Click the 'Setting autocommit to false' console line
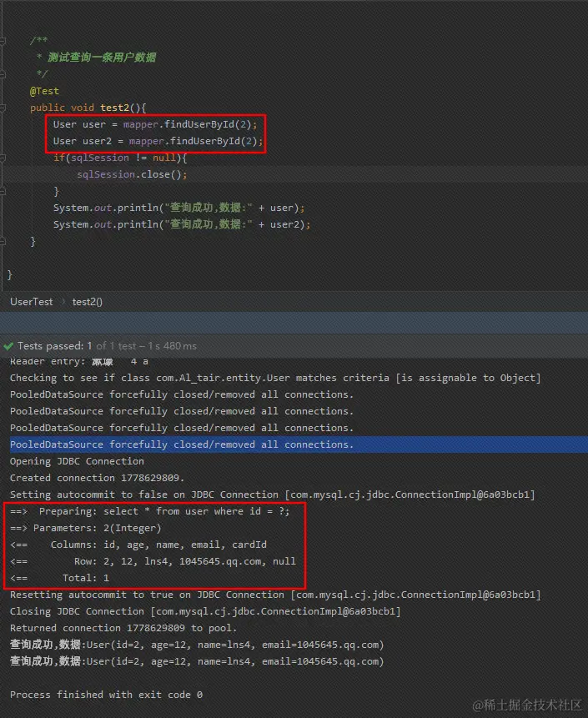The height and width of the screenshot is (718, 588). (273, 495)
